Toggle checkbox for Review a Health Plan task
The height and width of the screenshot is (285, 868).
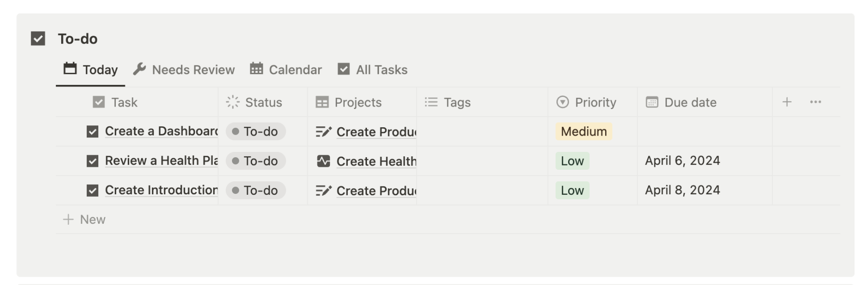pos(93,161)
